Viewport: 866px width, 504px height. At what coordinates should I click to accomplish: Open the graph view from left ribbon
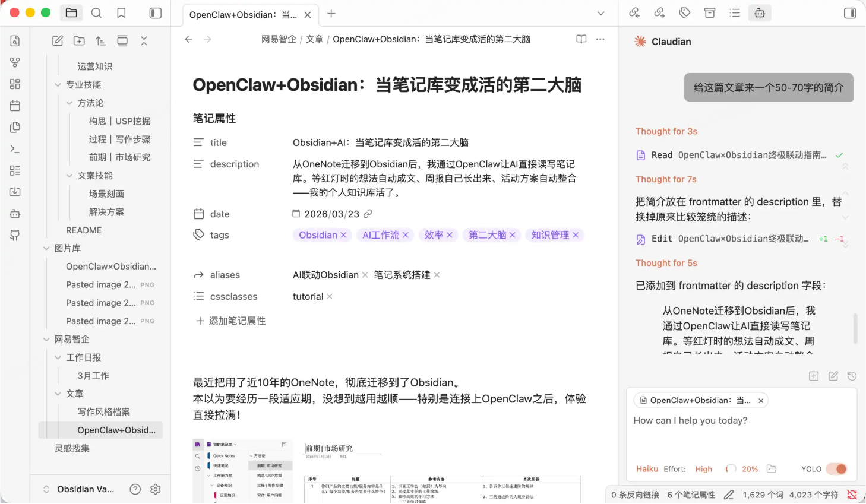point(15,62)
